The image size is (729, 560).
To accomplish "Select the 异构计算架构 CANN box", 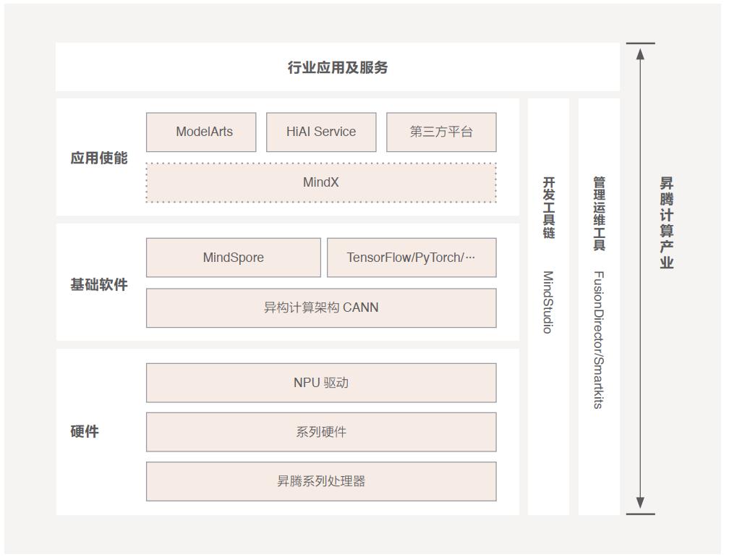I will pyautogui.click(x=321, y=308).
